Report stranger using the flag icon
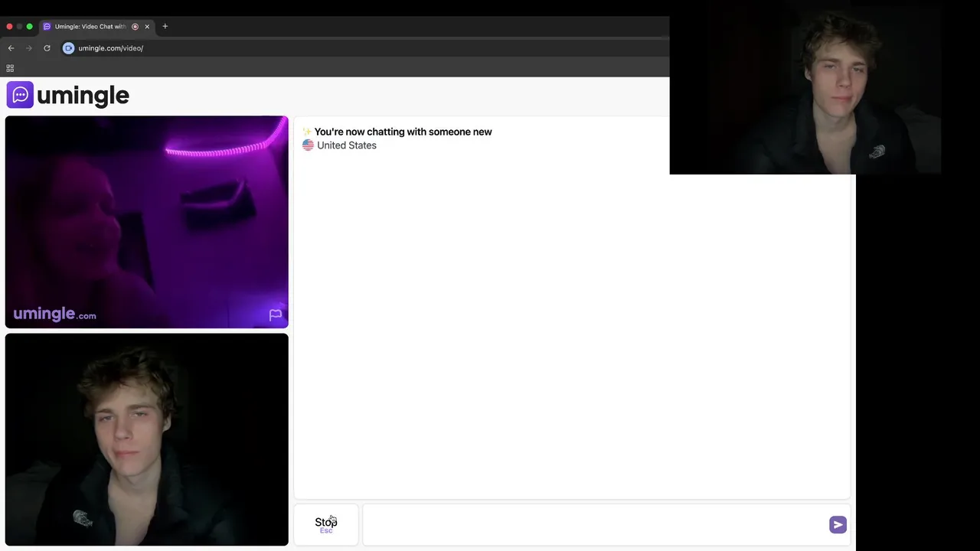 tap(275, 315)
